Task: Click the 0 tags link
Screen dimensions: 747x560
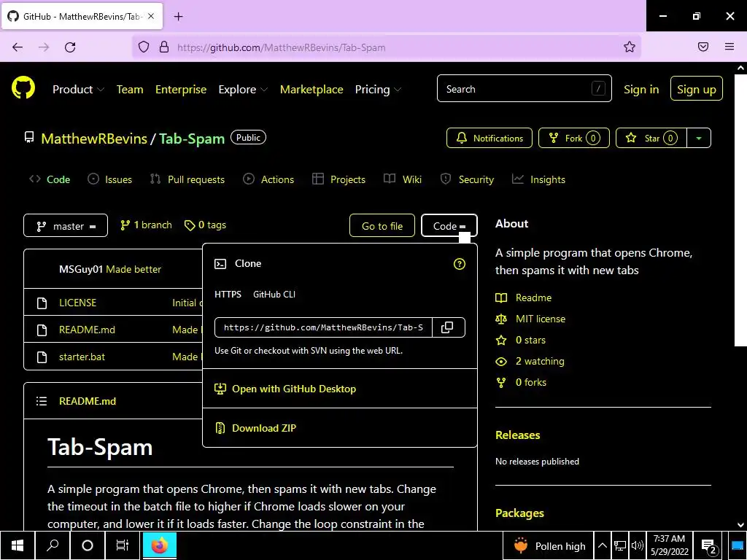Action: pyautogui.click(x=205, y=225)
